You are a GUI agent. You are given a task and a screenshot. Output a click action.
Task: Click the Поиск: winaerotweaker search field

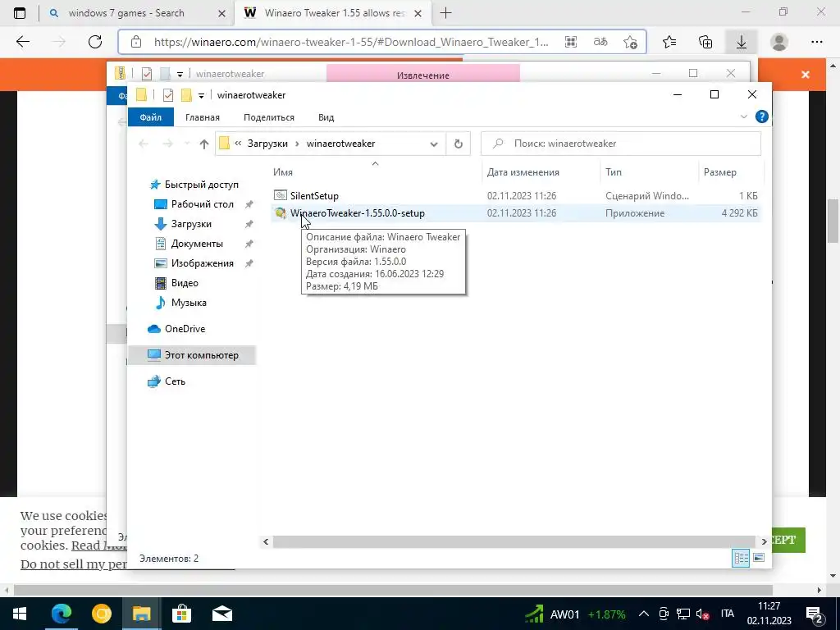coord(621,144)
